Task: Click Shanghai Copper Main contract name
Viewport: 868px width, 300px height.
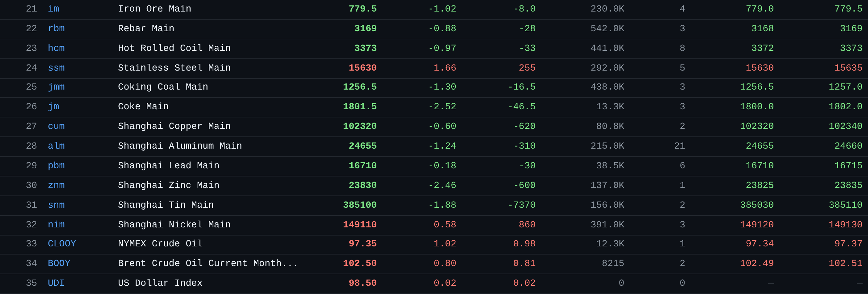Action: (x=174, y=126)
